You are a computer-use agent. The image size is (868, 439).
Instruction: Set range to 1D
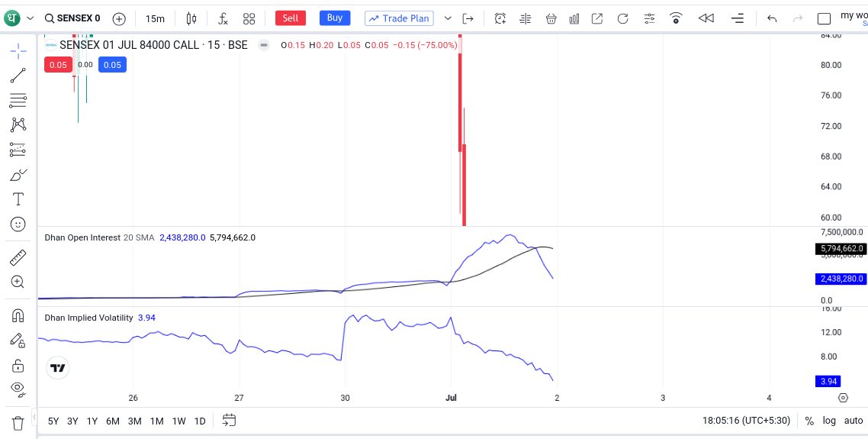[200, 421]
